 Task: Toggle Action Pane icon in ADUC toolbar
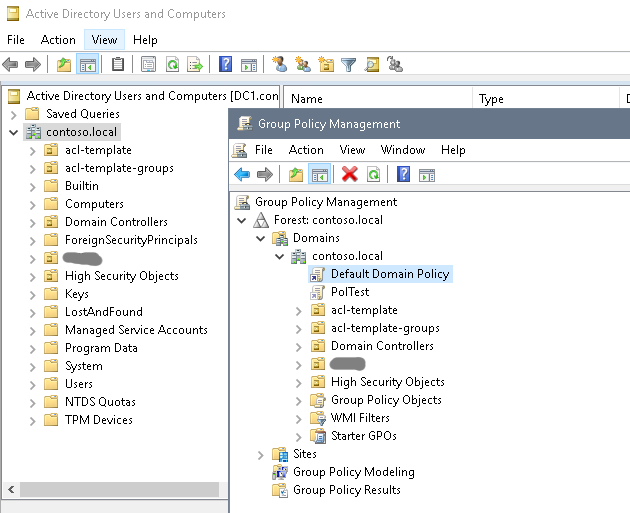pos(249,65)
